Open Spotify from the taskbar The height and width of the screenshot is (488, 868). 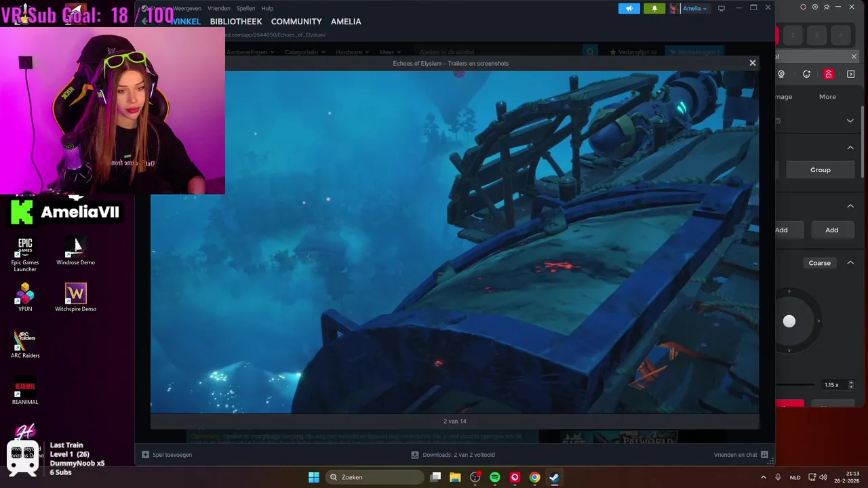(x=495, y=477)
